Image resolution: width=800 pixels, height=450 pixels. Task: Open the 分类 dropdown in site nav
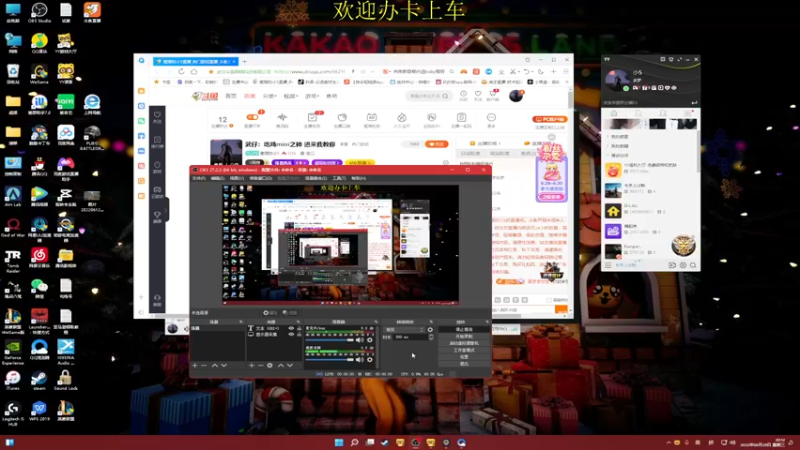click(269, 96)
